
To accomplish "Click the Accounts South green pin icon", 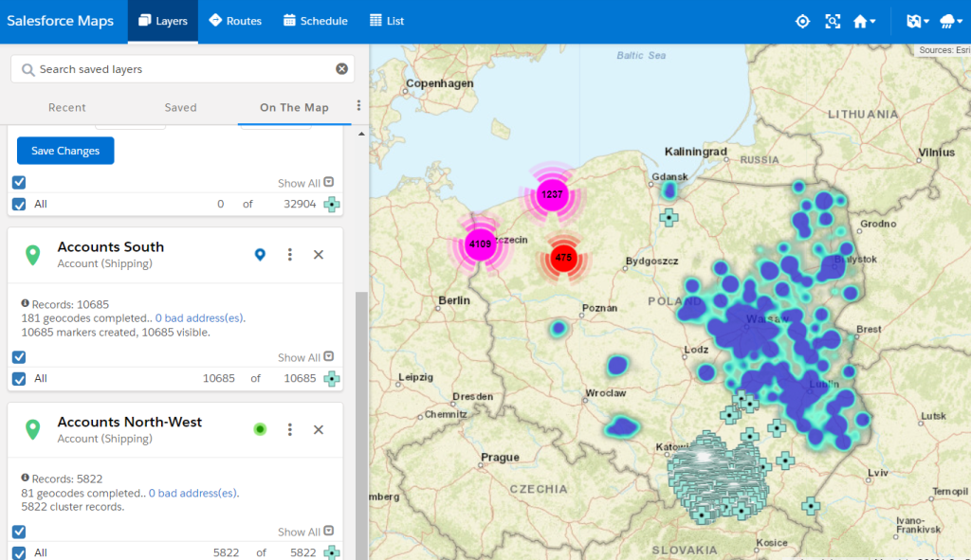I will 33,254.
